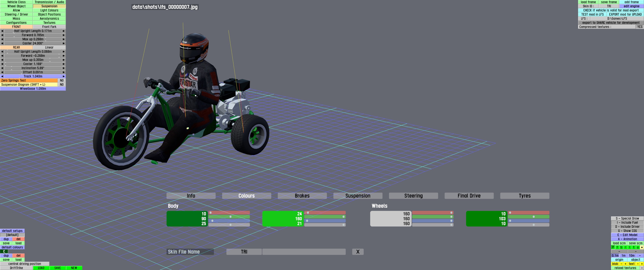Click EXPORT mod for UPLOAD
Viewport: 644px width, 270px height.
tap(625, 14)
